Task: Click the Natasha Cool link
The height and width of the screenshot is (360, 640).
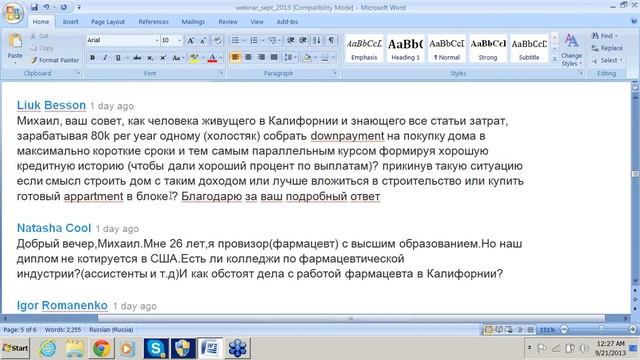Action: [54, 228]
